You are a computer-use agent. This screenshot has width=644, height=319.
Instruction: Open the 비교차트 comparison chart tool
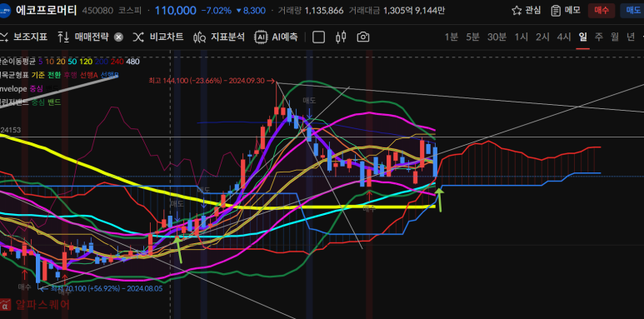point(158,37)
